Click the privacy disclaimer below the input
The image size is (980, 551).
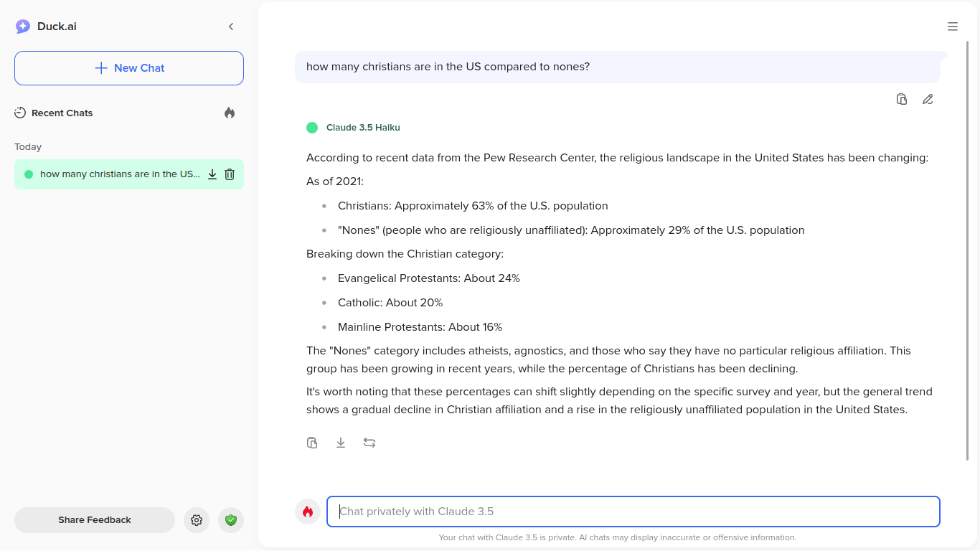[x=617, y=537]
